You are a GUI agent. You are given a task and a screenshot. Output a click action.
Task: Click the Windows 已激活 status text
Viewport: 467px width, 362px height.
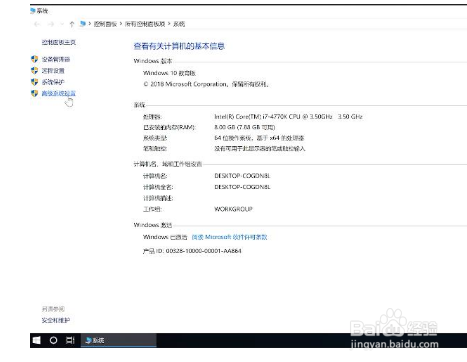point(165,237)
